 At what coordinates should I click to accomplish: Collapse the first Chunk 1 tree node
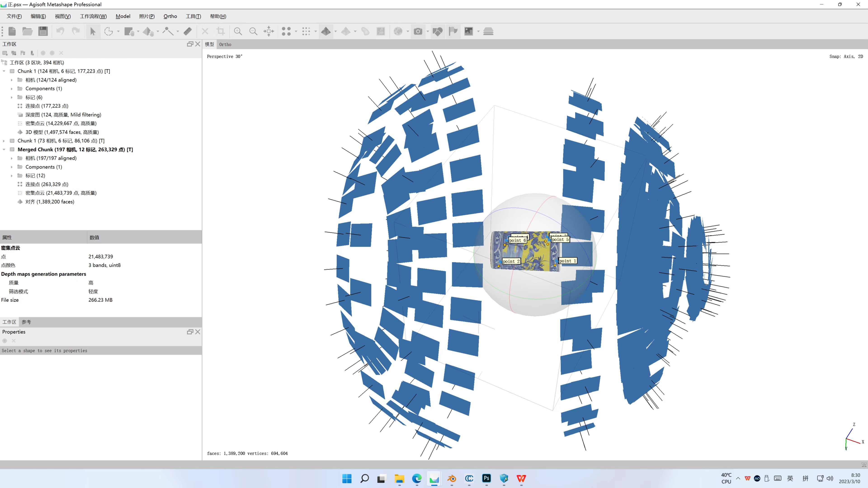pos(4,71)
